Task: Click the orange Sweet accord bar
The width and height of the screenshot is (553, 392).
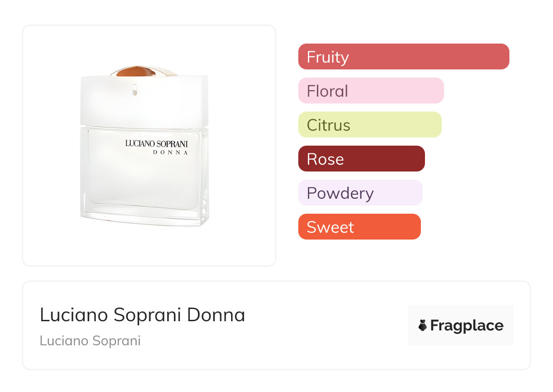Action: pyautogui.click(x=359, y=227)
